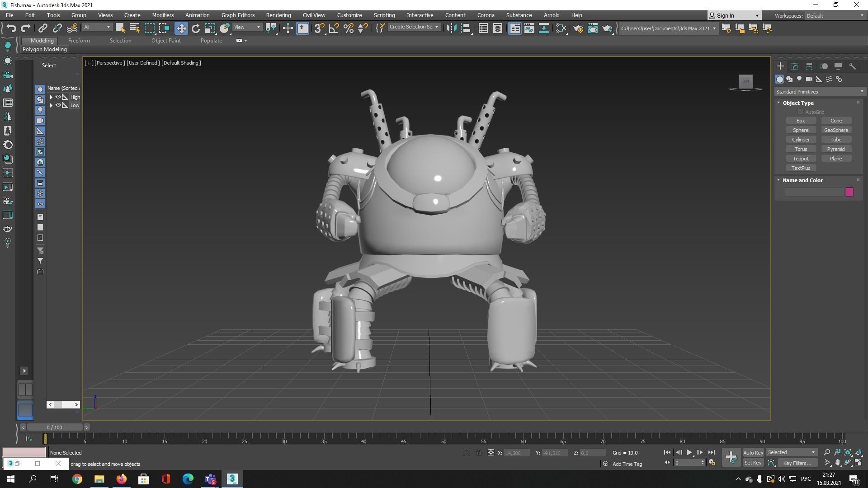The image size is (868, 488).
Task: Switch to the Freeform ribbon tab
Action: click(79, 41)
